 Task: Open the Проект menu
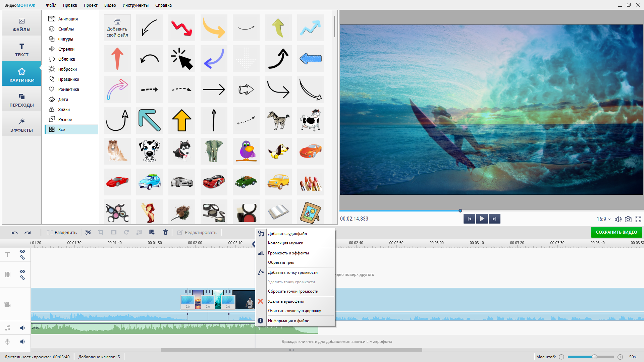91,5
